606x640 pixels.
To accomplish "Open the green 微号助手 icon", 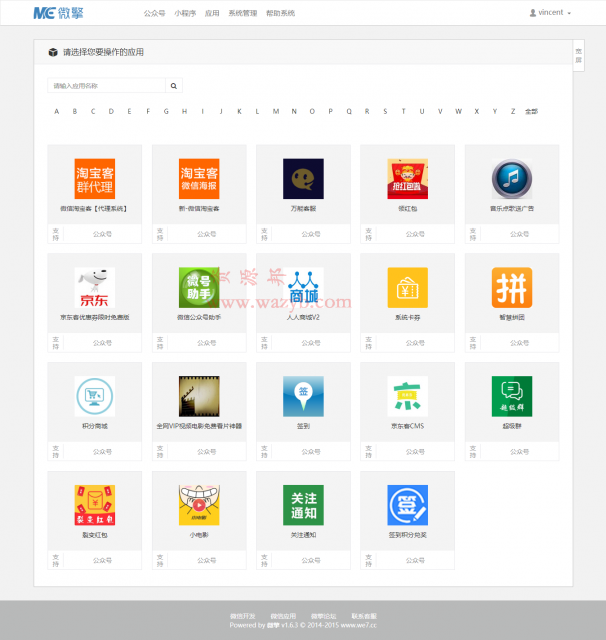I will click(x=199, y=287).
